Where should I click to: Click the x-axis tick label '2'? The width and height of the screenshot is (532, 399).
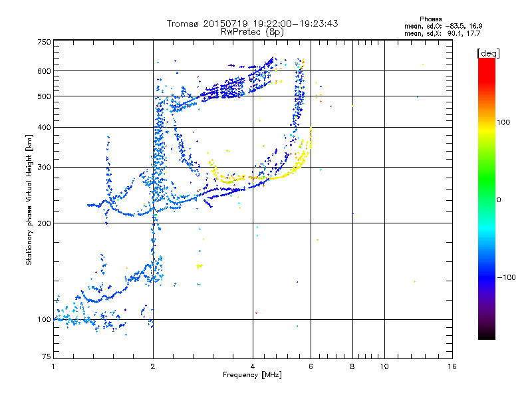point(153,366)
